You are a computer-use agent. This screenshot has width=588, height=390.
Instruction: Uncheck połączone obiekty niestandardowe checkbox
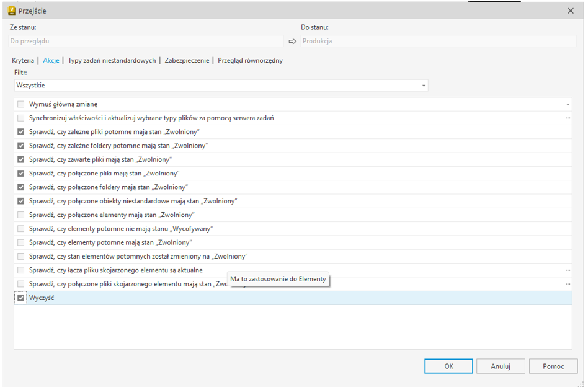point(21,201)
